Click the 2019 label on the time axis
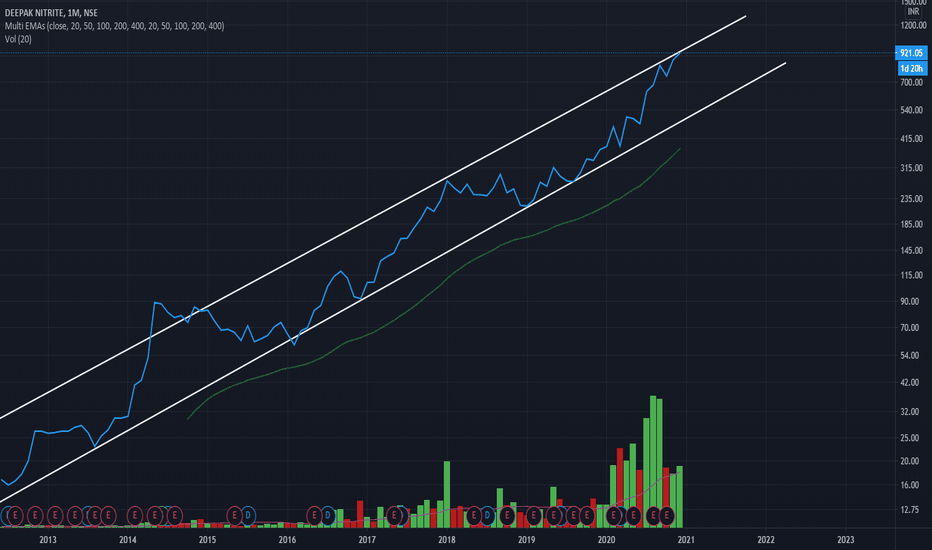 (x=527, y=540)
